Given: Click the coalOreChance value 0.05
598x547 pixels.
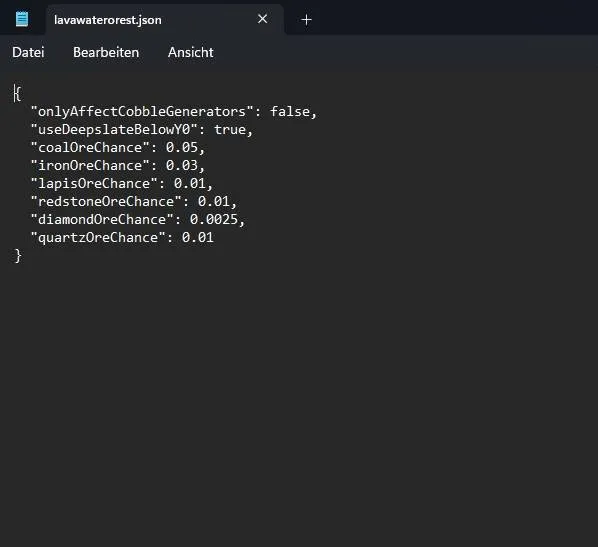Looking at the screenshot, I should [x=182, y=147].
